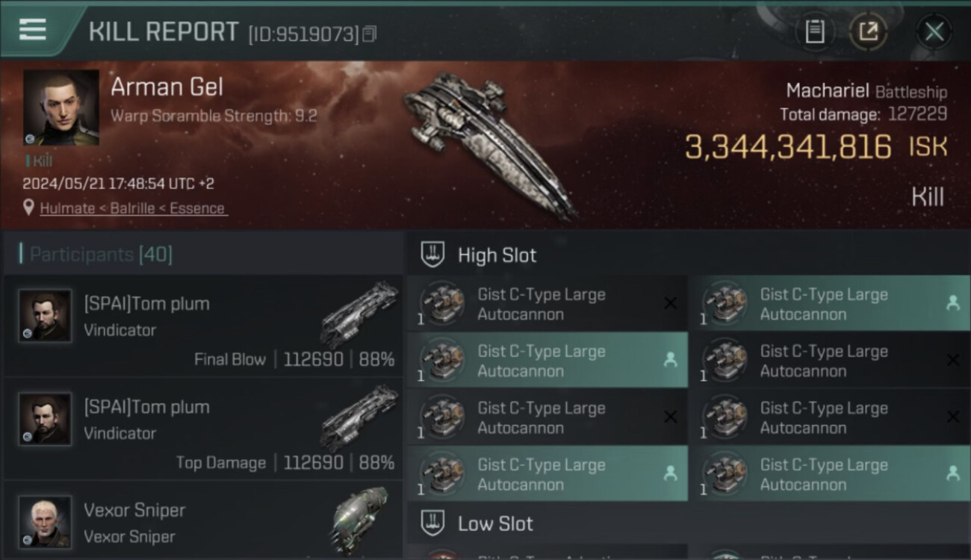Select the Top Damage Vindicator ship image
This screenshot has width=971, height=560.
pos(360,418)
